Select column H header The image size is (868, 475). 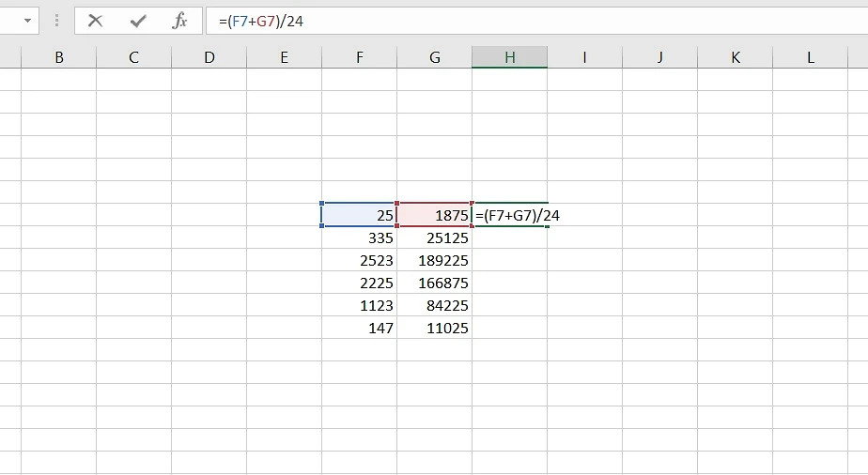(x=509, y=57)
